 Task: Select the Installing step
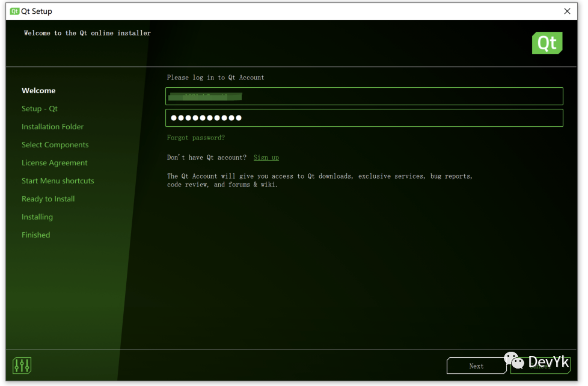click(x=37, y=217)
